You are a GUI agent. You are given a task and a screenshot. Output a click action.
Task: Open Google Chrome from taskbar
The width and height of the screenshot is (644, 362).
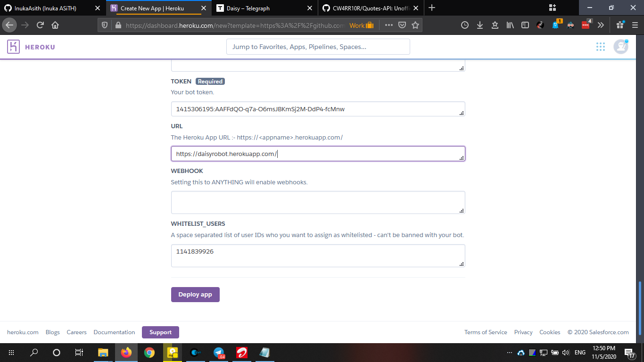point(149,353)
